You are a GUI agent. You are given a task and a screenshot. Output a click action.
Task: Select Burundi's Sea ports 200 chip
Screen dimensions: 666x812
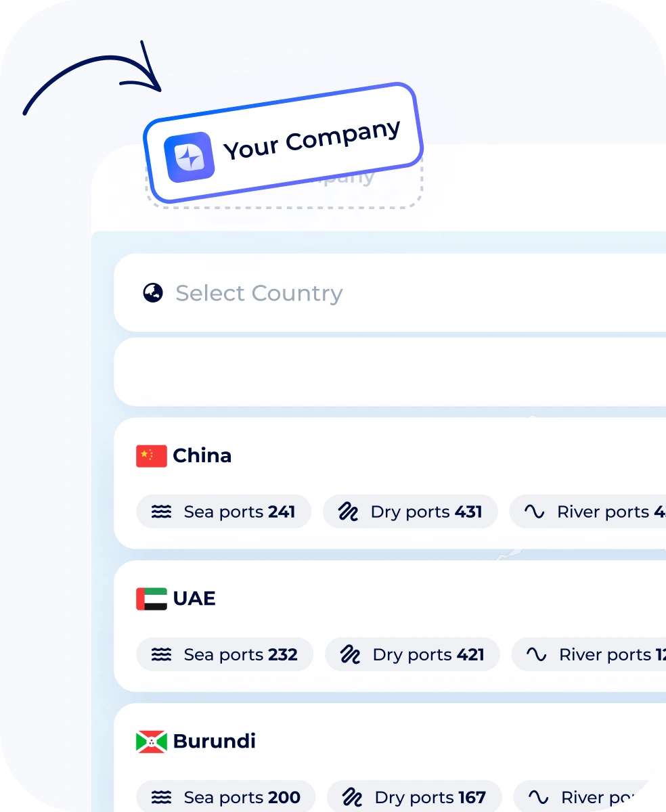(x=226, y=798)
